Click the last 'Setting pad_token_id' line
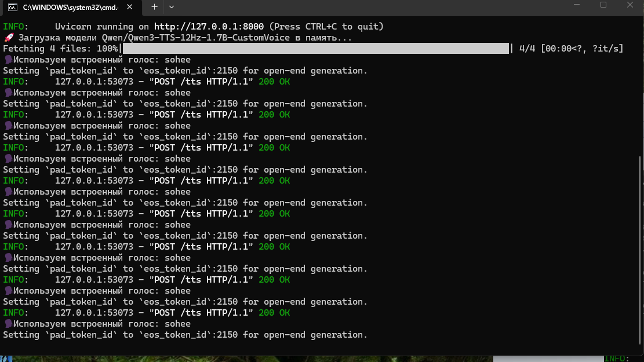Image resolution: width=644 pixels, height=362 pixels. click(185, 335)
